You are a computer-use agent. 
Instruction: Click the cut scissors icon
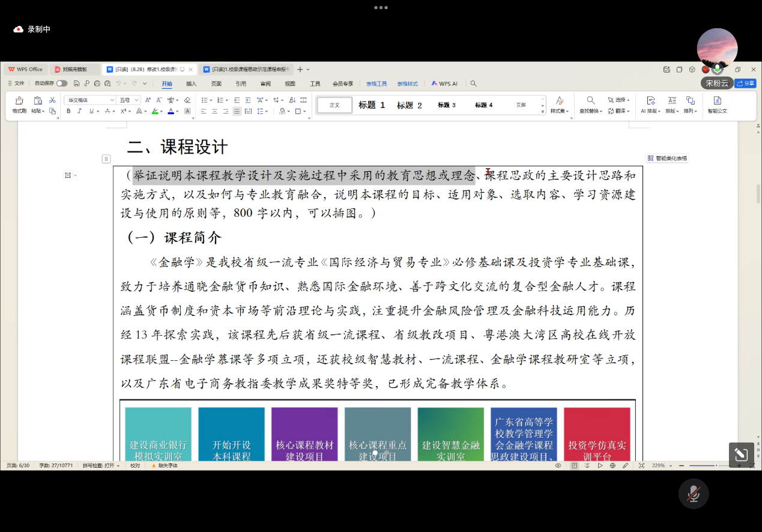tap(52, 100)
